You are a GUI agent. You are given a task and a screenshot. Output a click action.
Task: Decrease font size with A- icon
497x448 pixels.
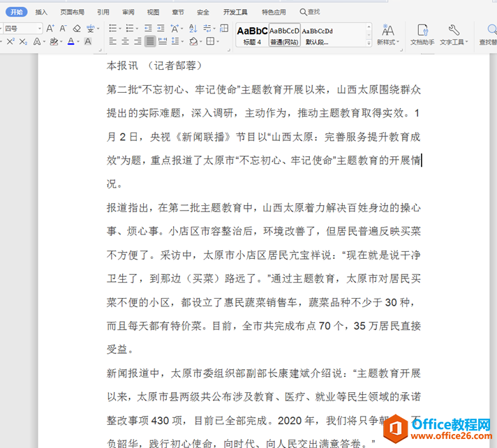(x=63, y=29)
